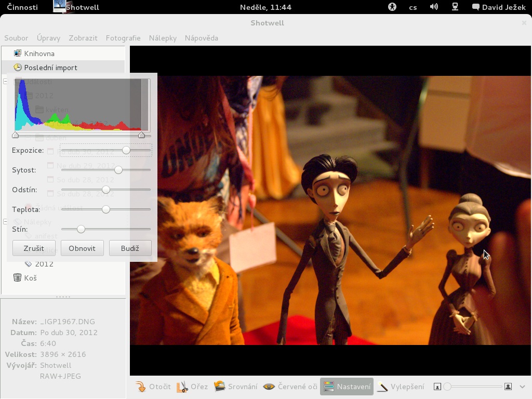Select the 2012 tag in sidebar

coord(44,264)
